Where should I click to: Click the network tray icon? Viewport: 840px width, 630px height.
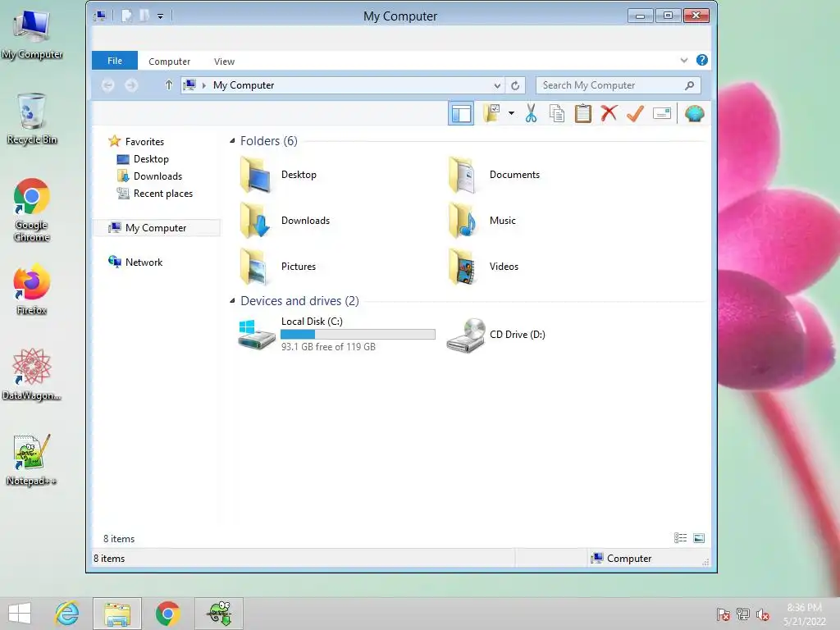point(743,614)
